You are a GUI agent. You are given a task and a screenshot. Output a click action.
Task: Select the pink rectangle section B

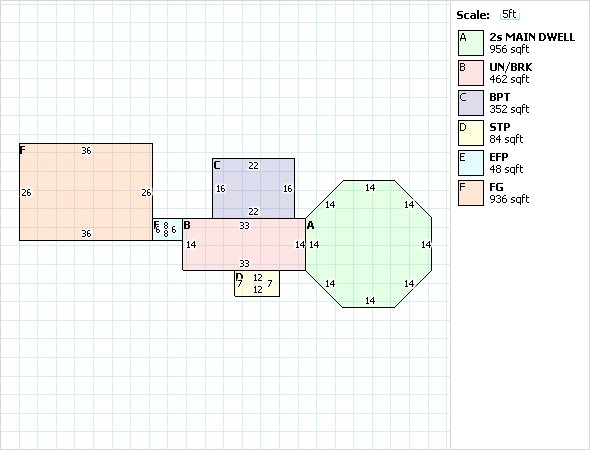coord(244,244)
